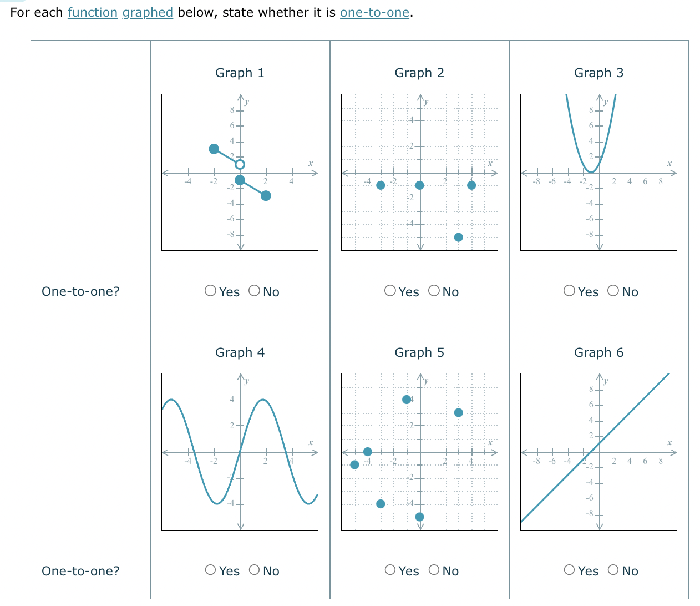Screen dimensions: 700x606
Task: Select No radio button for Graph 4
Action: (254, 570)
